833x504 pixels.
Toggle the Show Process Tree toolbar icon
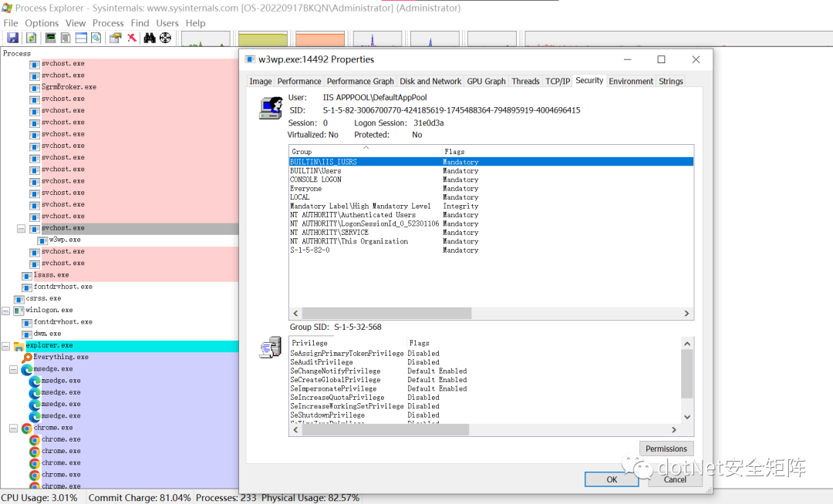tap(66, 38)
